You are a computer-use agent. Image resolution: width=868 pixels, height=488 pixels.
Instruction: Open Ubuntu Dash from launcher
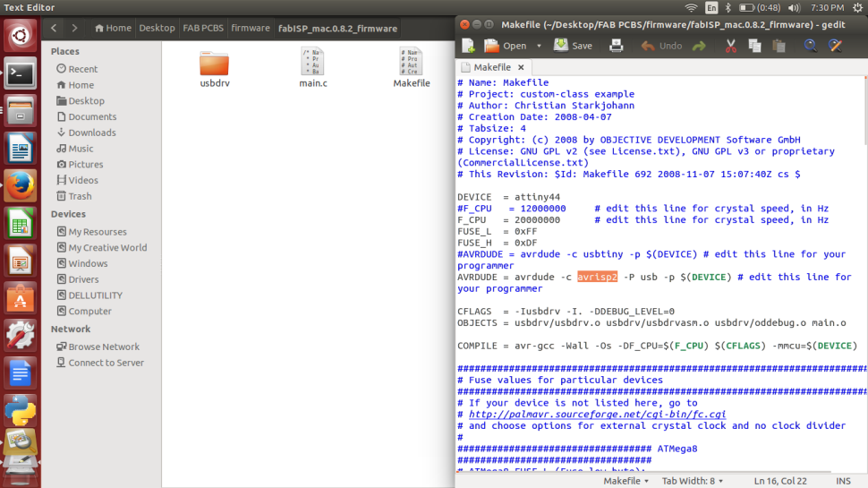[20, 36]
